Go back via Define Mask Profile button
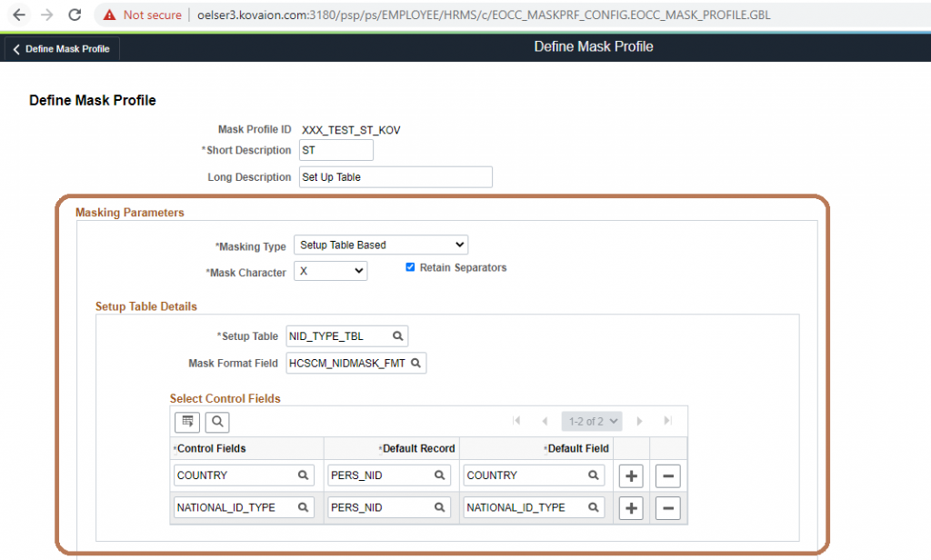 (62, 49)
